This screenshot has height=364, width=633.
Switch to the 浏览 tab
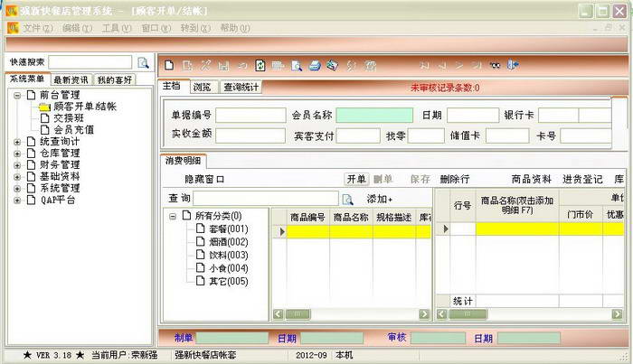(203, 87)
